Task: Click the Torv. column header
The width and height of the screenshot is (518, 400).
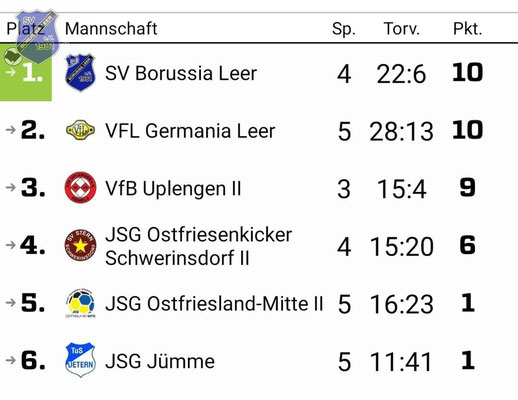Action: click(401, 29)
